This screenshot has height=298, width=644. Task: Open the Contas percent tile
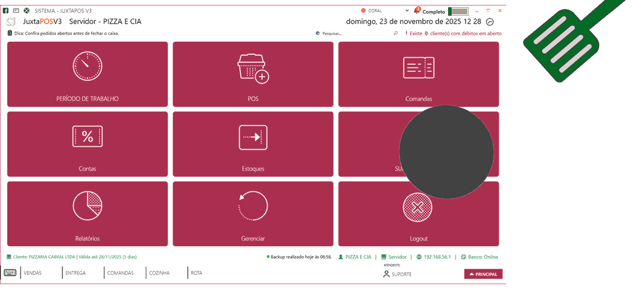tap(88, 144)
